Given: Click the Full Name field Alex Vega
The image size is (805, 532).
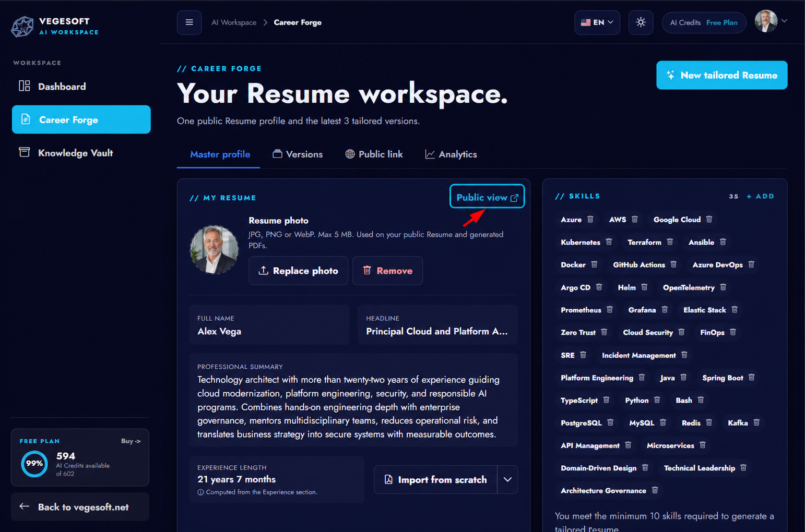Looking at the screenshot, I should click(269, 325).
